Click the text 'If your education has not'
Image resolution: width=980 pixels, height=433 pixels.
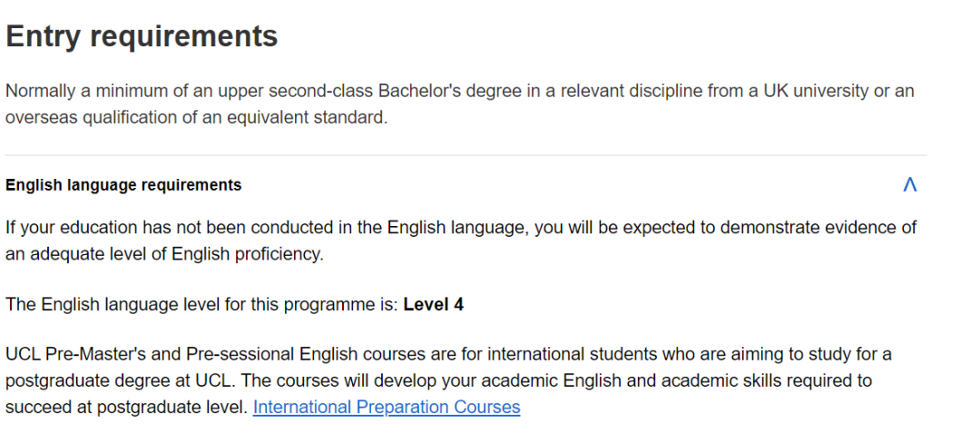pyautogui.click(x=106, y=228)
